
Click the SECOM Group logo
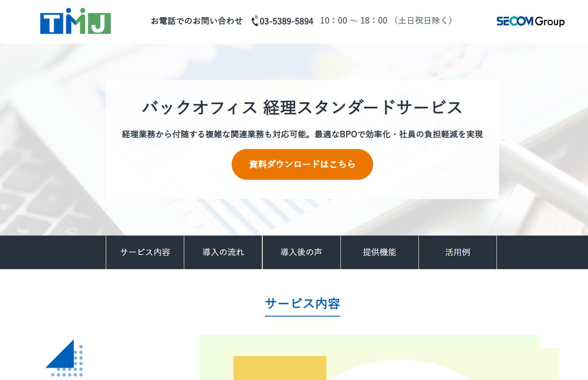point(531,21)
